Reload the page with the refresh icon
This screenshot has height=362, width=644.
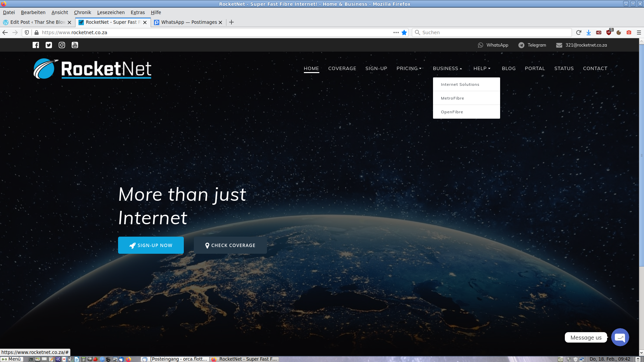[579, 33]
